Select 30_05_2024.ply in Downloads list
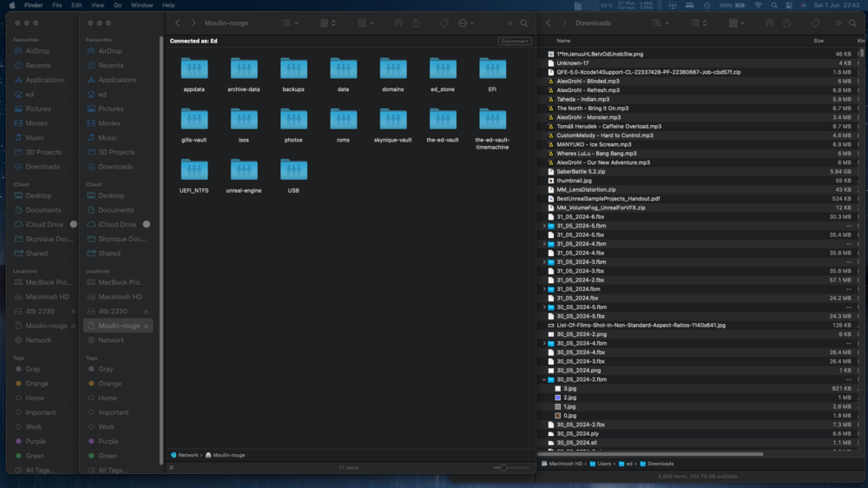Screen dimensions: 868x488 577,434
